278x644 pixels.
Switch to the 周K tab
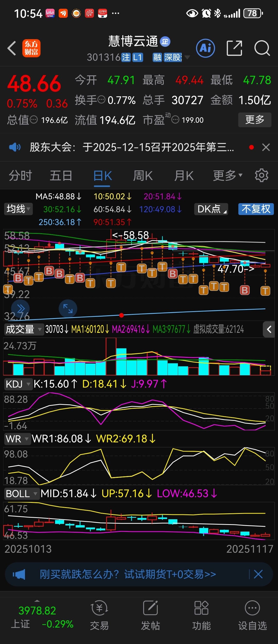(x=143, y=176)
